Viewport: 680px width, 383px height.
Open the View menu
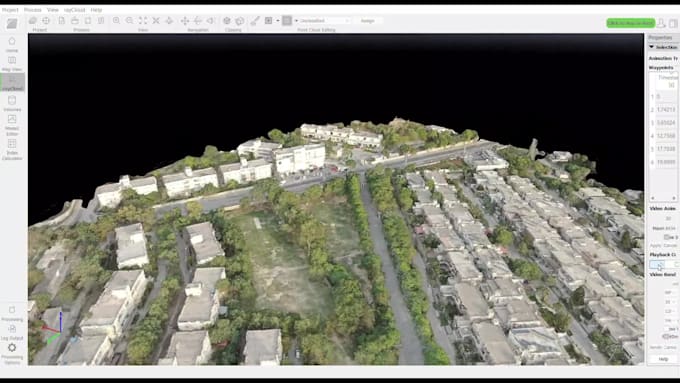click(x=52, y=10)
